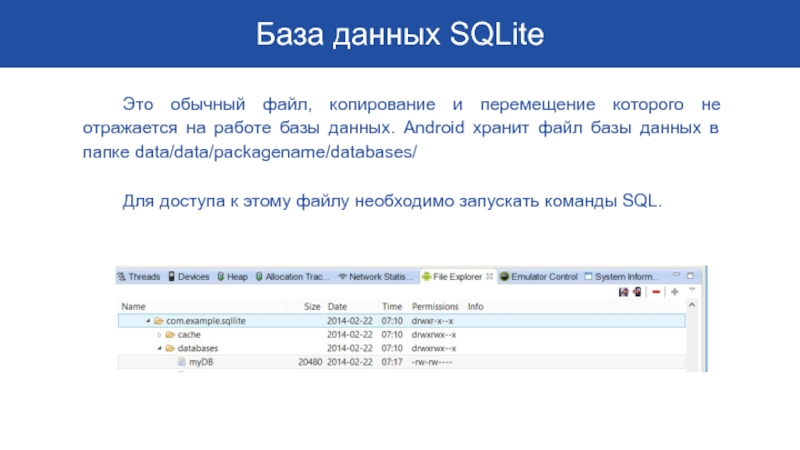Switch to the Devices tab
The width and height of the screenshot is (800, 450).
click(x=189, y=277)
